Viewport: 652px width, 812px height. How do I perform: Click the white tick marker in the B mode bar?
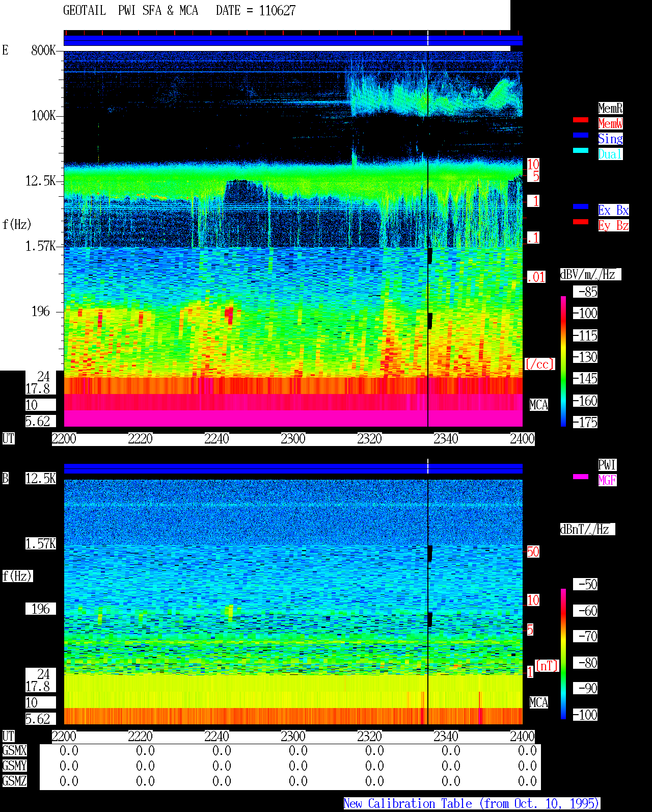(428, 466)
